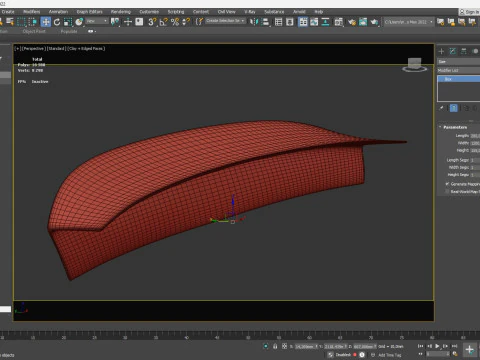Image resolution: width=480 pixels, height=360 pixels.
Task: Open the Create Selection Set dropdown
Action: pos(225,21)
